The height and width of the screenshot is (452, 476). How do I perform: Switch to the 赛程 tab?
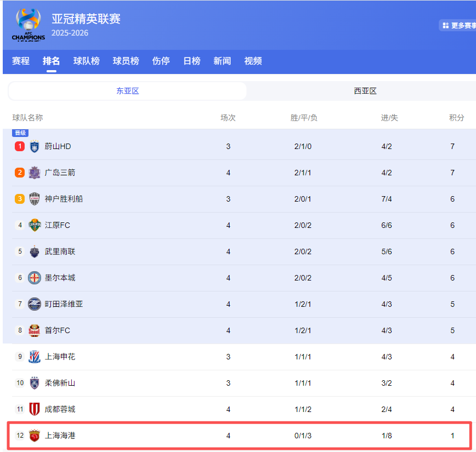coord(21,61)
